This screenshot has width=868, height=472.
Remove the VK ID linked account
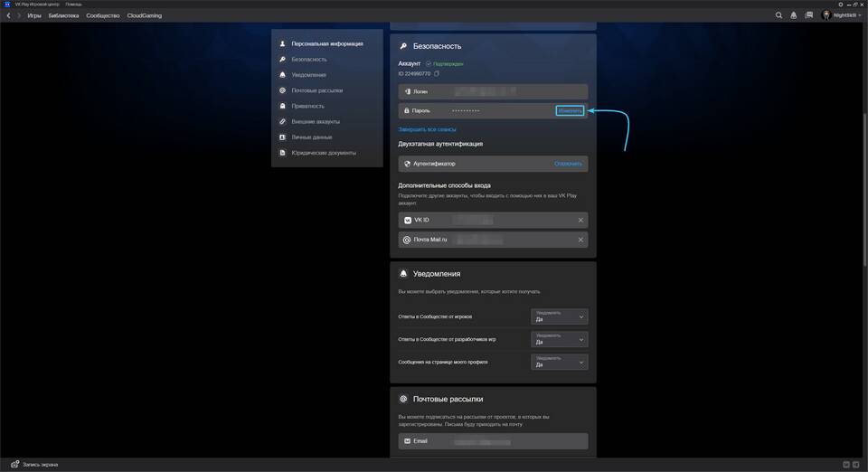580,221
